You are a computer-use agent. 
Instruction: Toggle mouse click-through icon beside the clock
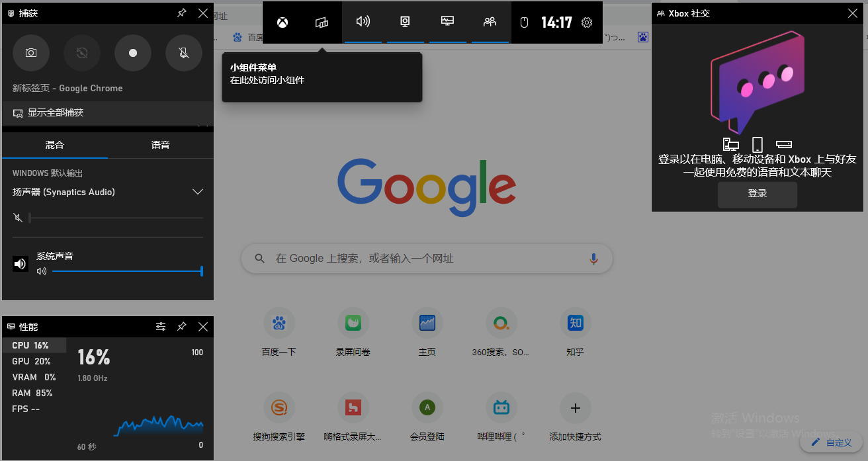tap(524, 22)
